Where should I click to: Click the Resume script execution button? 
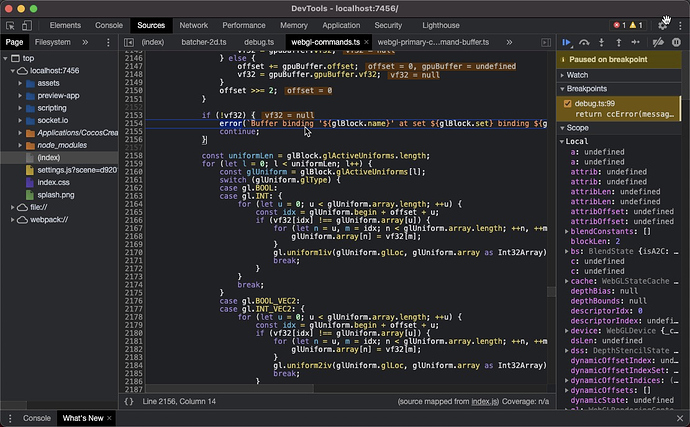567,42
